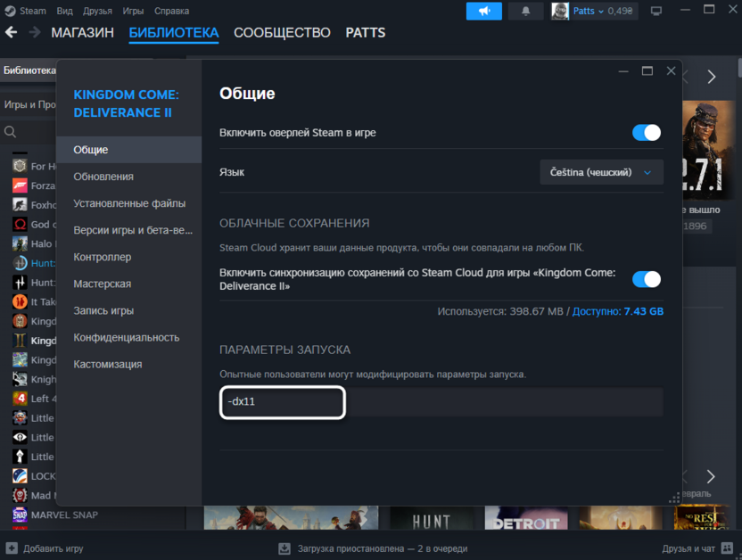Click the HUNT game thumbnail in the shelf
This screenshot has width=742, height=560.
coord(431,518)
